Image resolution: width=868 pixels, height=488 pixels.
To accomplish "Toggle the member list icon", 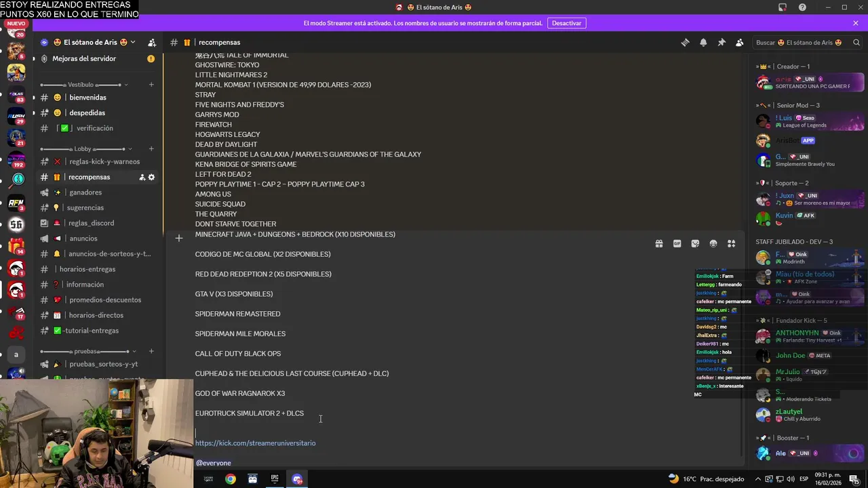I will (x=739, y=42).
